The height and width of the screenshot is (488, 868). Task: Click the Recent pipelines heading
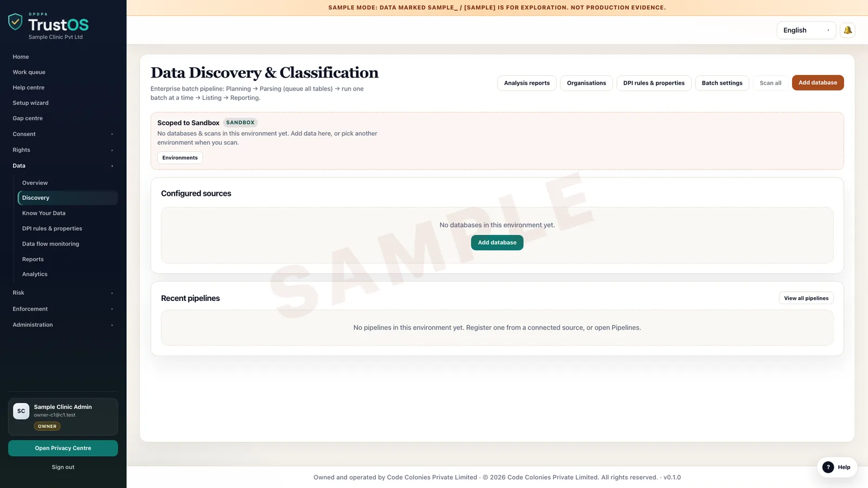[190, 298]
